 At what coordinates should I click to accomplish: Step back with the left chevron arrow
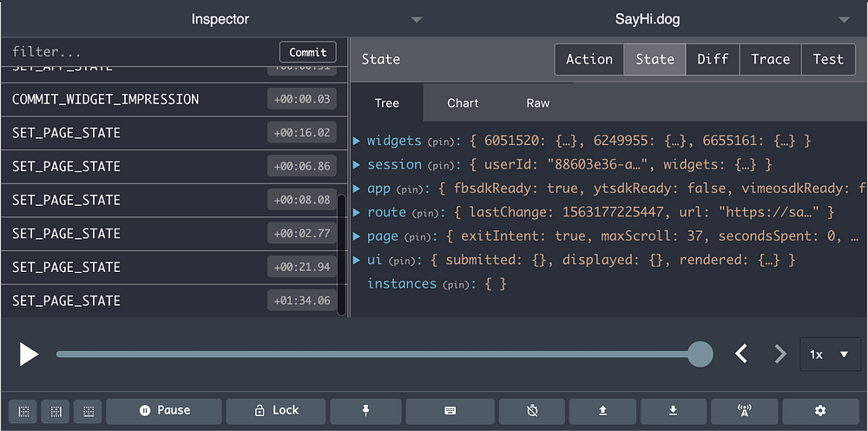click(741, 354)
